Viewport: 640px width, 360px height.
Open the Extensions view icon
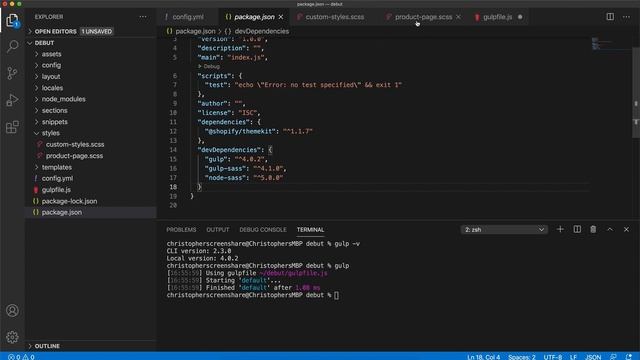coord(12,127)
